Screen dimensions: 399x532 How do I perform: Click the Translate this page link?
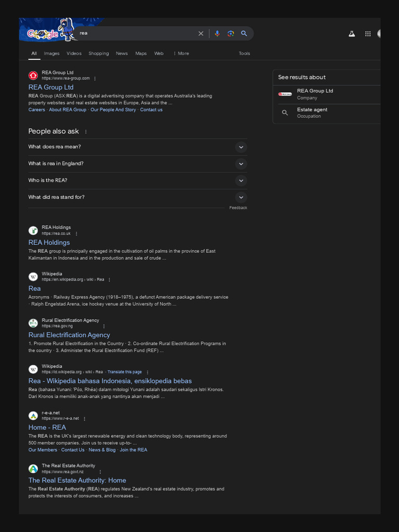[x=125, y=372]
